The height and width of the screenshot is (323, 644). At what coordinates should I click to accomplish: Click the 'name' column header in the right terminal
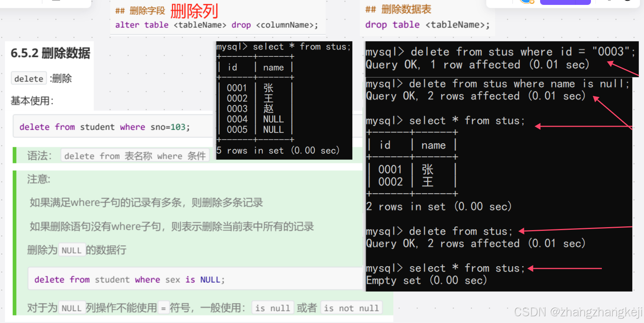click(434, 146)
